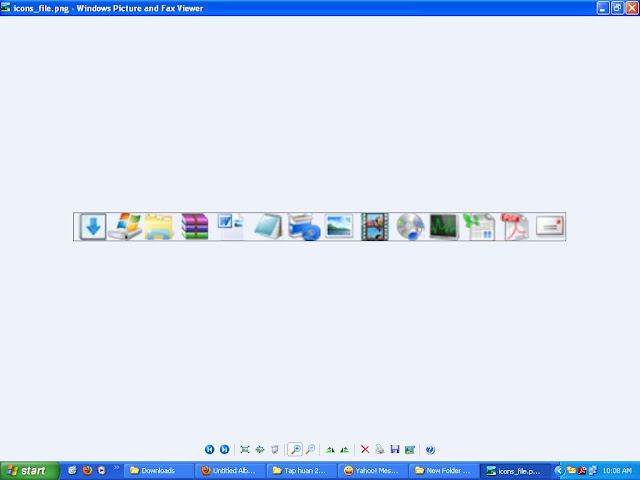Click the film strip video icon in the image
The width and height of the screenshot is (640, 480).
coord(375,227)
